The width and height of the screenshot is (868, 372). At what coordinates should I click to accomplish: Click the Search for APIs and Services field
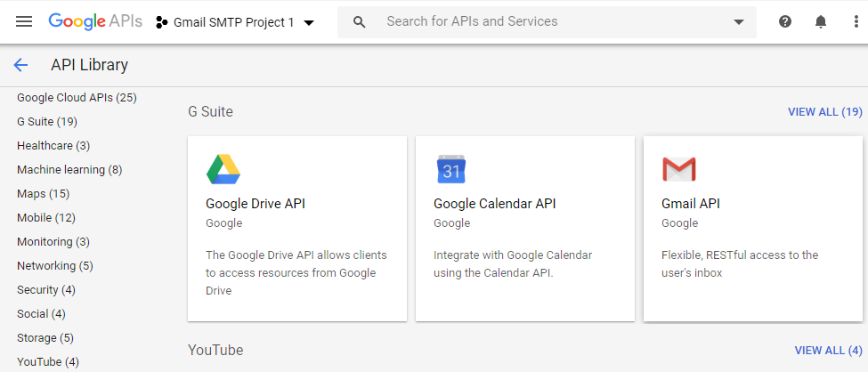click(552, 21)
